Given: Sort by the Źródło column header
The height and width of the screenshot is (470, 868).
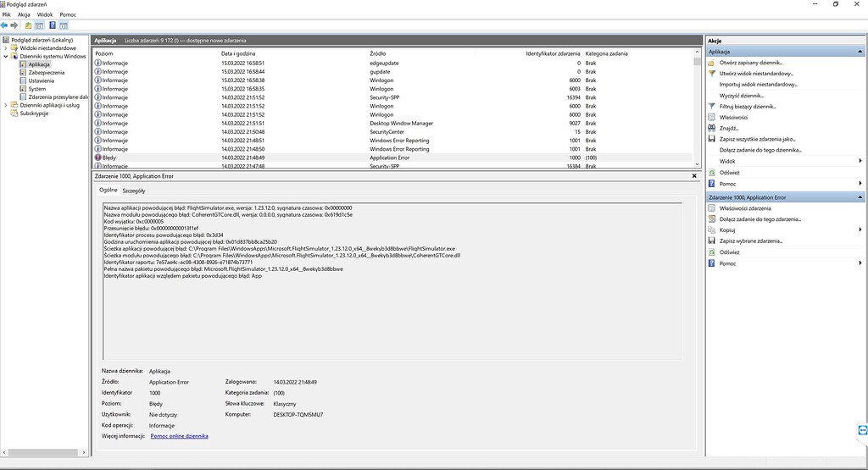Looking at the screenshot, I should (420, 53).
